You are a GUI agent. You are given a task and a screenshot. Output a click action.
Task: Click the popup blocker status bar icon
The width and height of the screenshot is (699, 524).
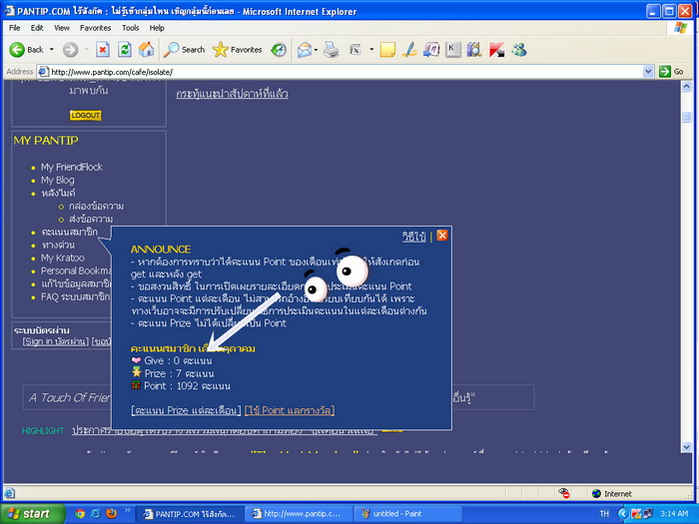(x=564, y=493)
